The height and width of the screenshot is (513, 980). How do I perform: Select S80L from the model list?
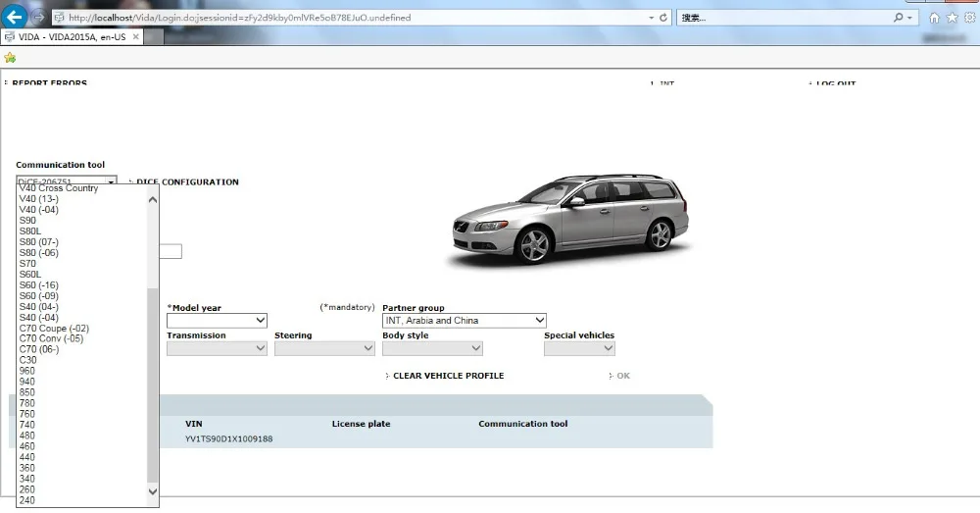coord(30,231)
